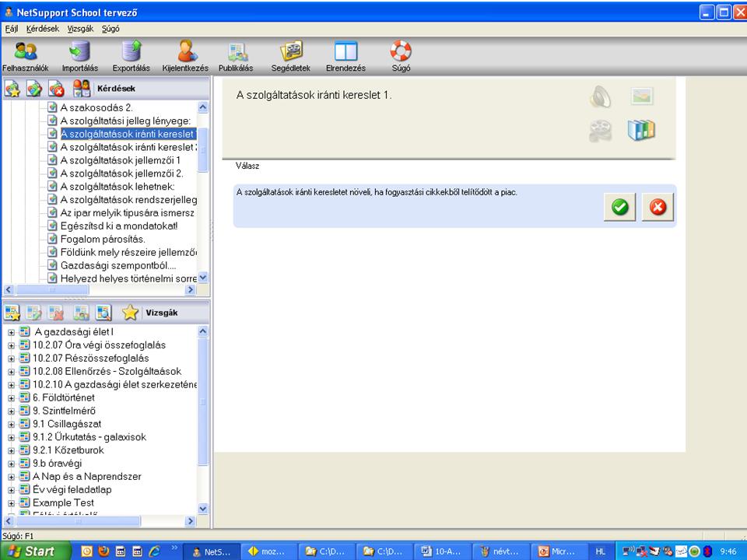Expand the 9.1 Csillagászat exam node
747x560 pixels.
tap(12, 424)
